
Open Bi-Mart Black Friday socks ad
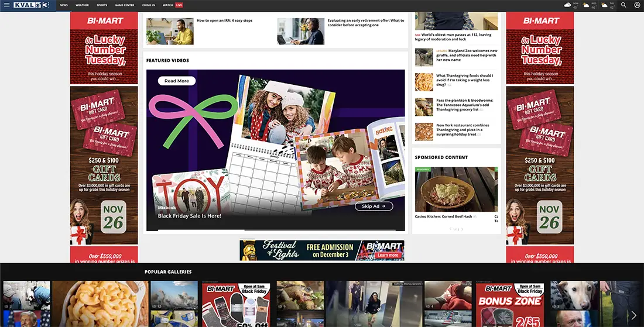pyautogui.click(x=236, y=304)
